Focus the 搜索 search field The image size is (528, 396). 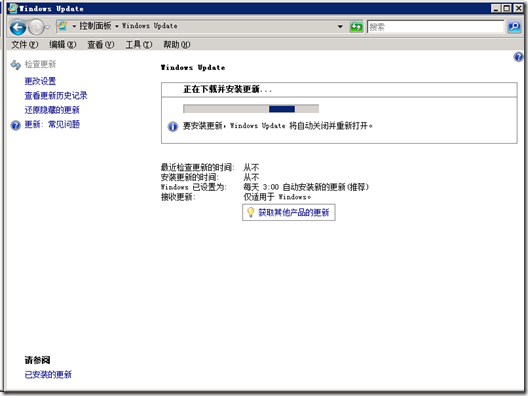[435, 27]
